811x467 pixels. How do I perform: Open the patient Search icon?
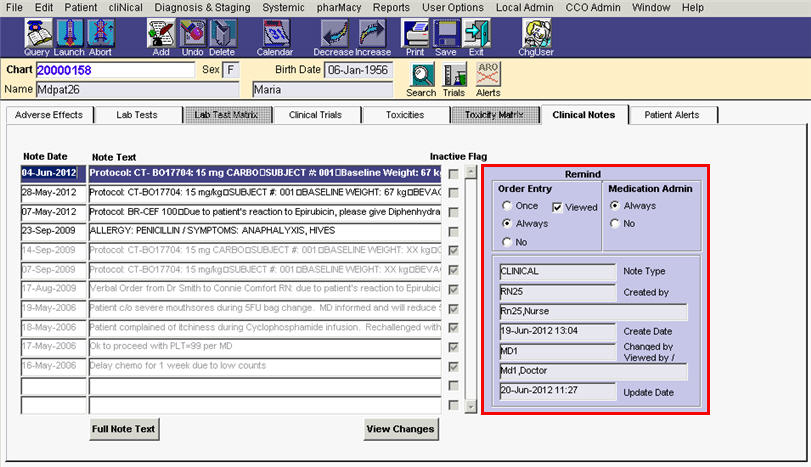pyautogui.click(x=421, y=79)
